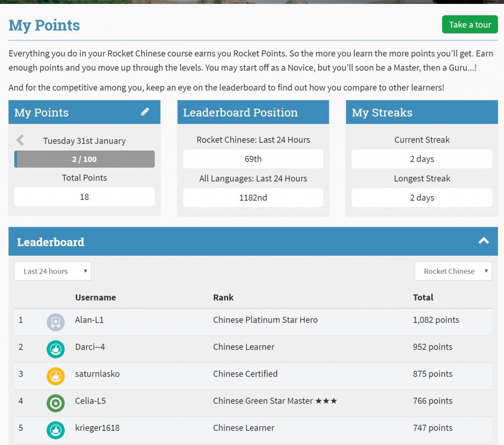
Task: Click the Take a tour button
Action: pyautogui.click(x=470, y=25)
